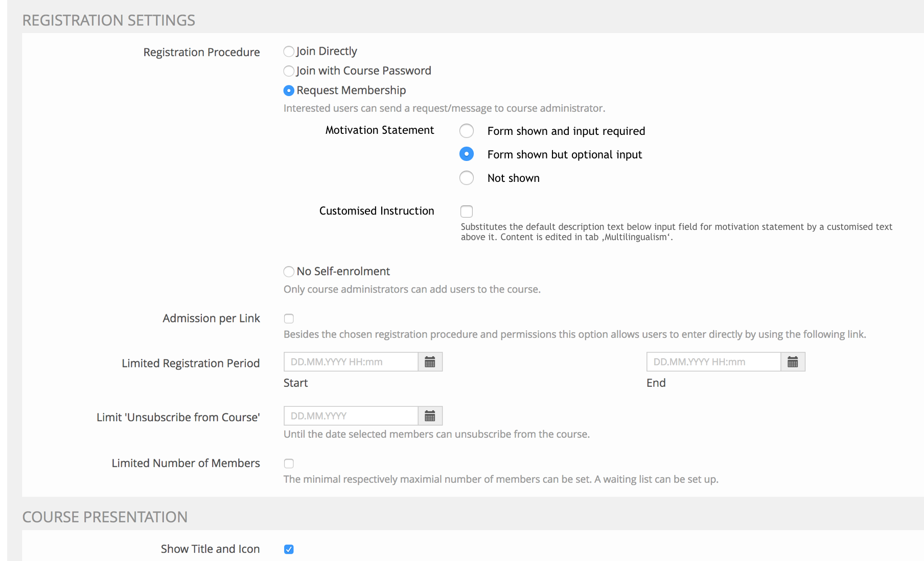924x561 pixels.
Task: Click the No Self-enrolment label text
Action: (x=343, y=271)
